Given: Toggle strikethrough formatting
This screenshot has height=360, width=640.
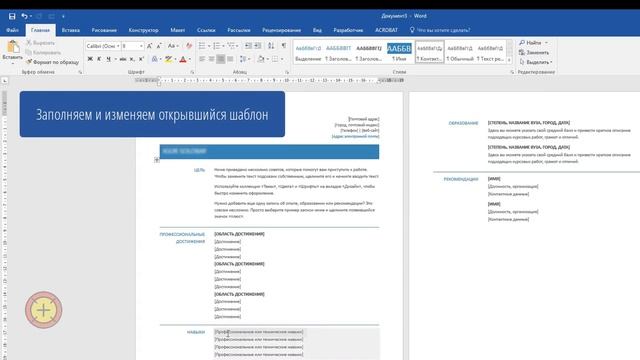Looking at the screenshot, I should click(122, 59).
